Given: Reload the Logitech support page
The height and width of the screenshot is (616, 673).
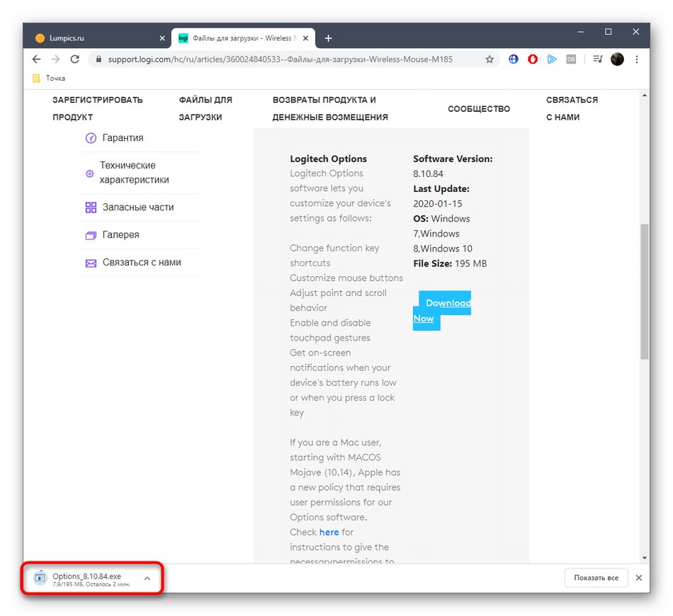Looking at the screenshot, I should click(x=74, y=59).
